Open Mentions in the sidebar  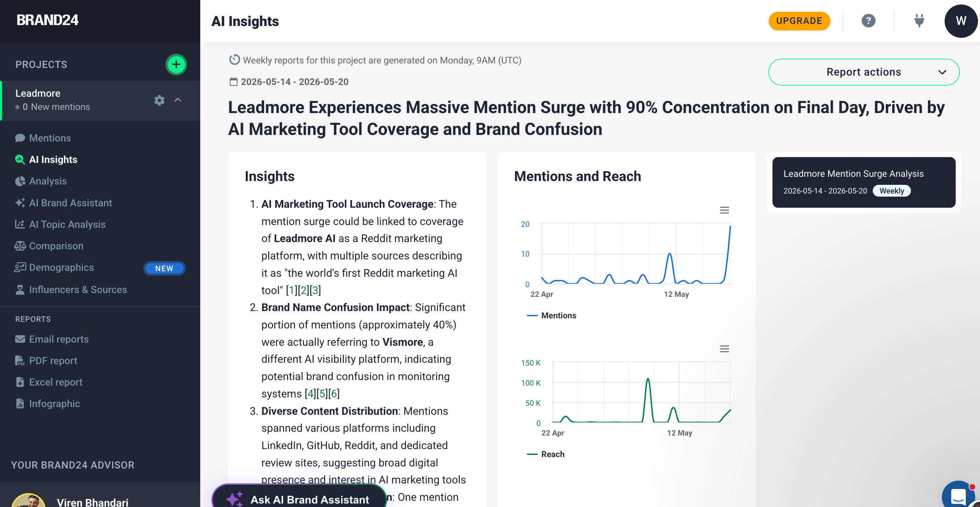[x=50, y=138]
